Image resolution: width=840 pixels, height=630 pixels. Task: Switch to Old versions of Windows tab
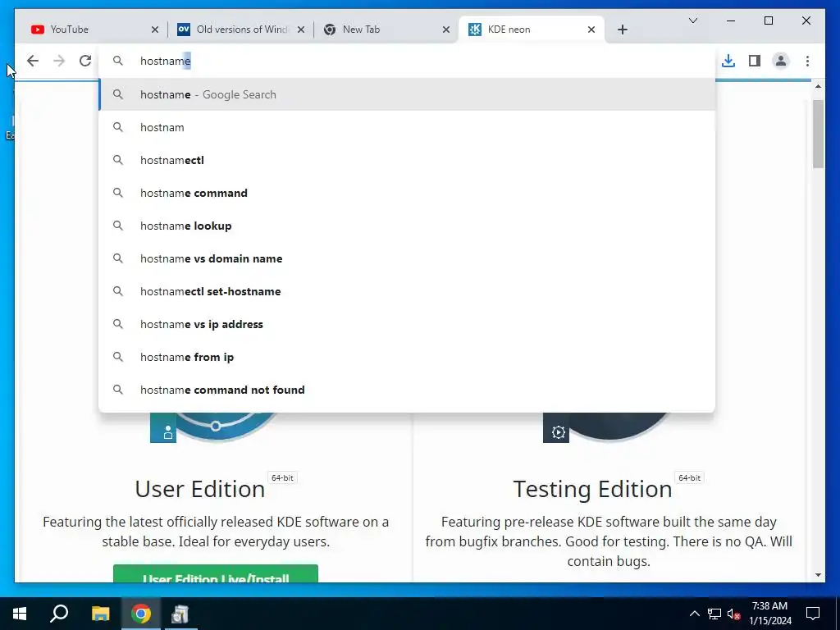click(x=240, y=30)
